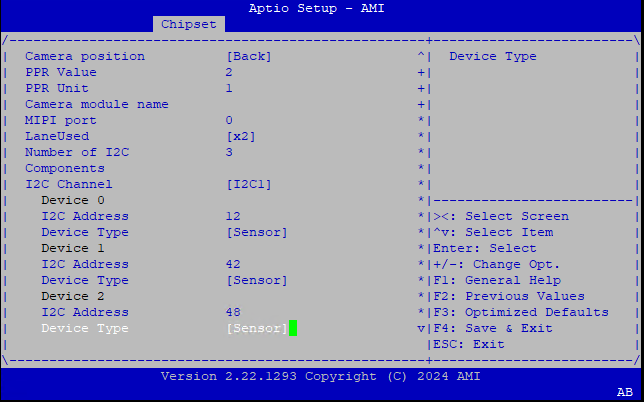Select the Camera module name entry

(97, 104)
